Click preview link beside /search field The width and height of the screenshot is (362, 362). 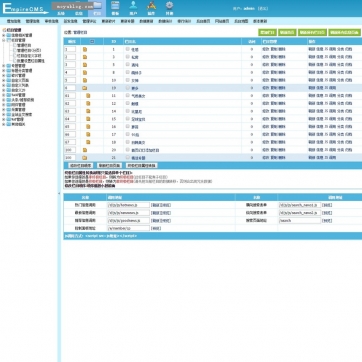[327, 221]
